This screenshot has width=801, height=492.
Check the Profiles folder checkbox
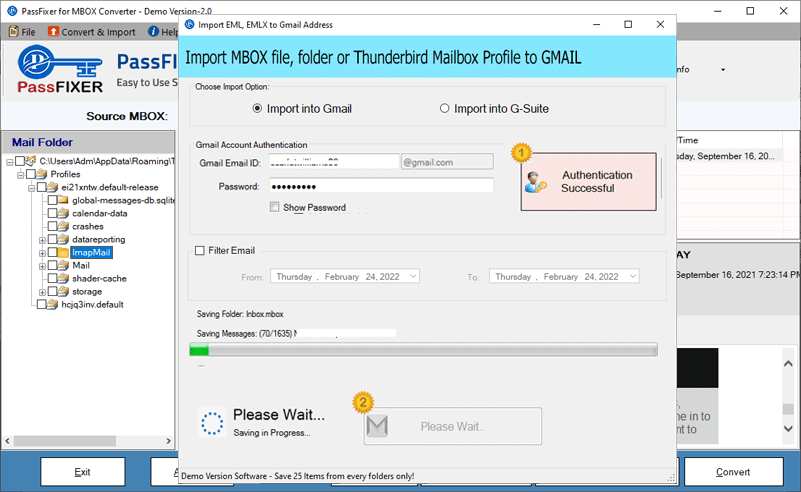31,174
